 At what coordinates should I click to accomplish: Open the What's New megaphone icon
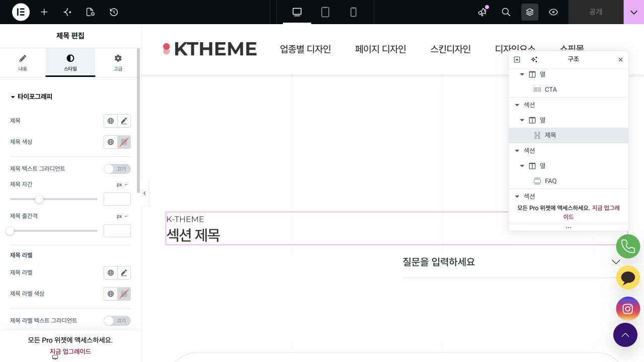pos(483,12)
